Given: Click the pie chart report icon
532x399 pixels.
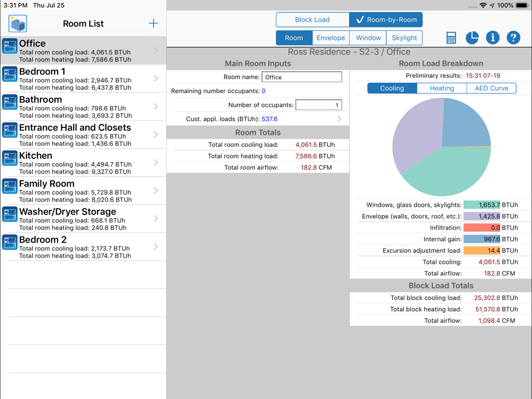Looking at the screenshot, I should (x=471, y=37).
